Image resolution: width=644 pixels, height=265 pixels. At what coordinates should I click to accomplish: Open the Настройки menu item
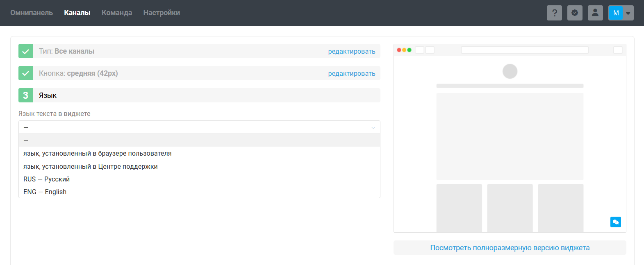162,13
